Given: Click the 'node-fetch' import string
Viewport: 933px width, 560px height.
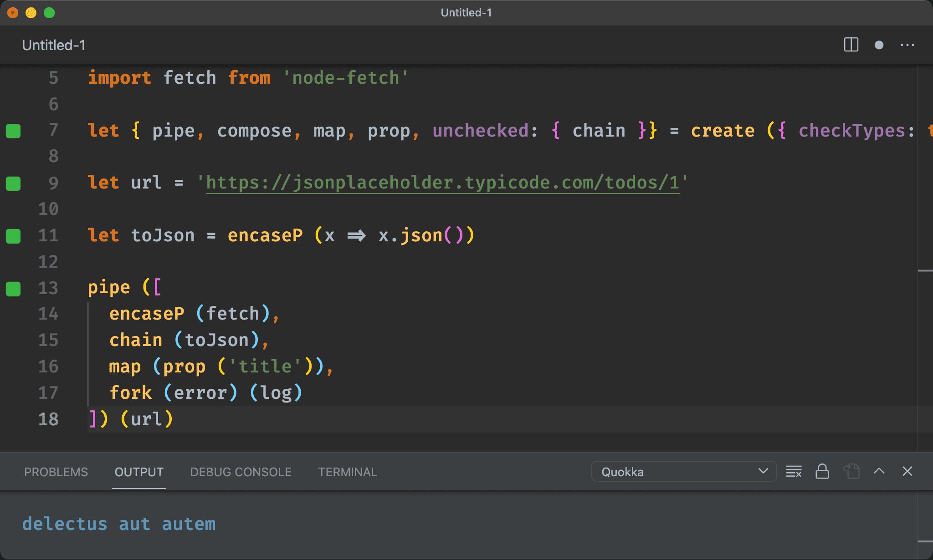Looking at the screenshot, I should tap(345, 78).
